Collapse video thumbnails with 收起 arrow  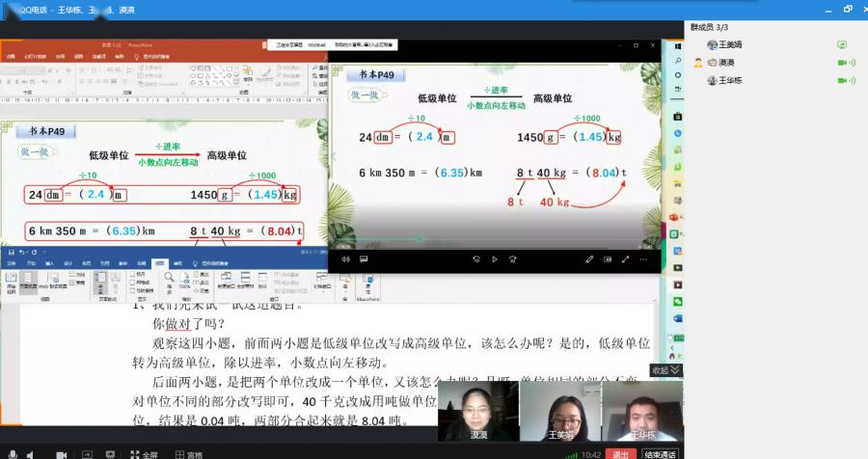pyautogui.click(x=665, y=370)
